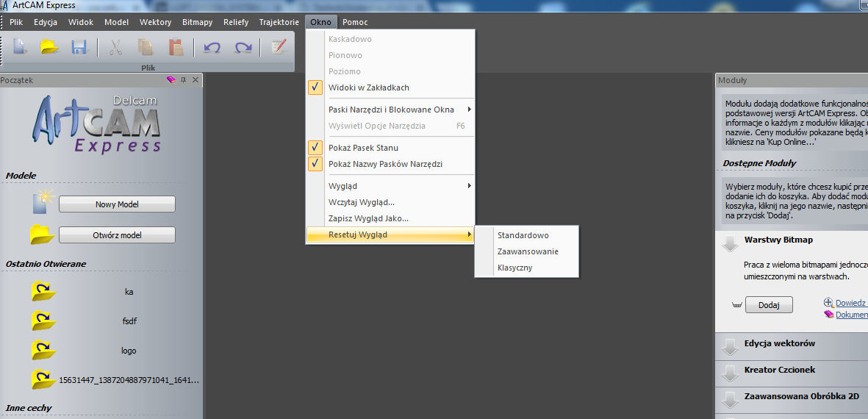Click the New Model toolbar icon
Image resolution: width=868 pixels, height=419 pixels.
pyautogui.click(x=21, y=47)
